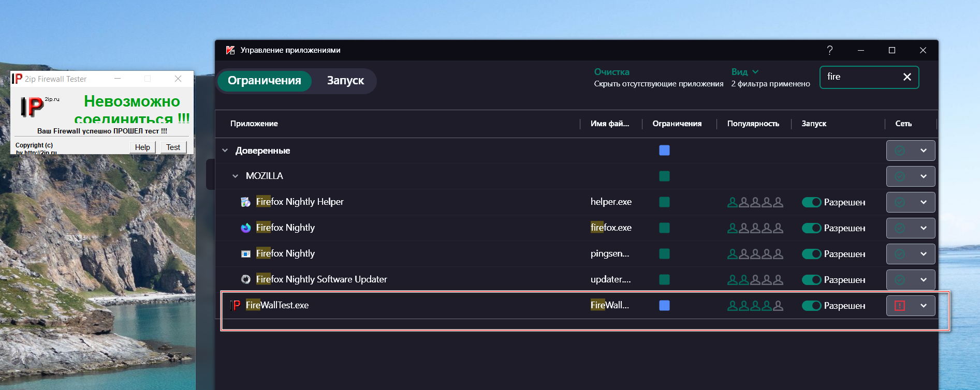Open network dropdown arrow for Software Updater row
Screen dimensions: 980x390
tap(924, 280)
